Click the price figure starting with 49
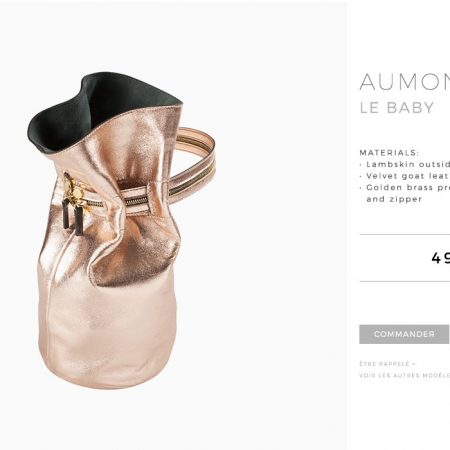450x450 pixels. pyautogui.click(x=441, y=258)
